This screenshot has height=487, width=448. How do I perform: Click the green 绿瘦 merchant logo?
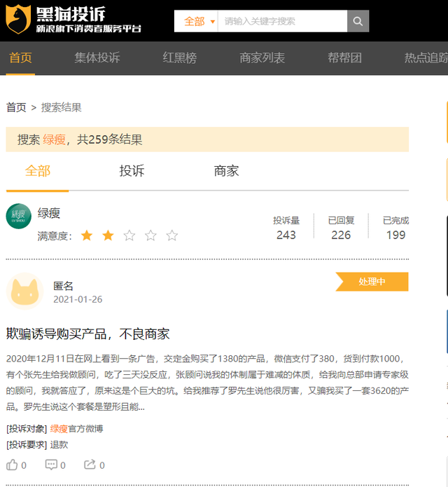(19, 216)
